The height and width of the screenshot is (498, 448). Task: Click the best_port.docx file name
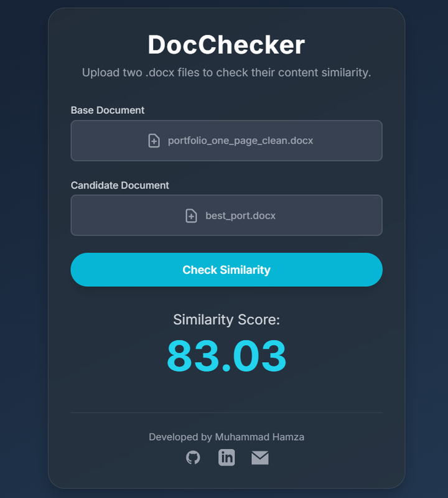pyautogui.click(x=240, y=215)
